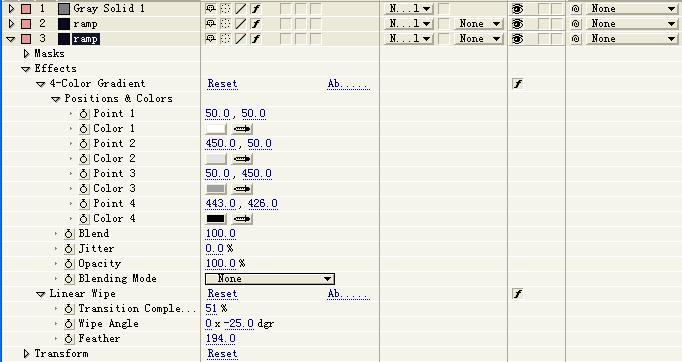The height and width of the screenshot is (362, 682).
Task: Disable 4-Color Gradient effect toggle
Action: (518, 84)
